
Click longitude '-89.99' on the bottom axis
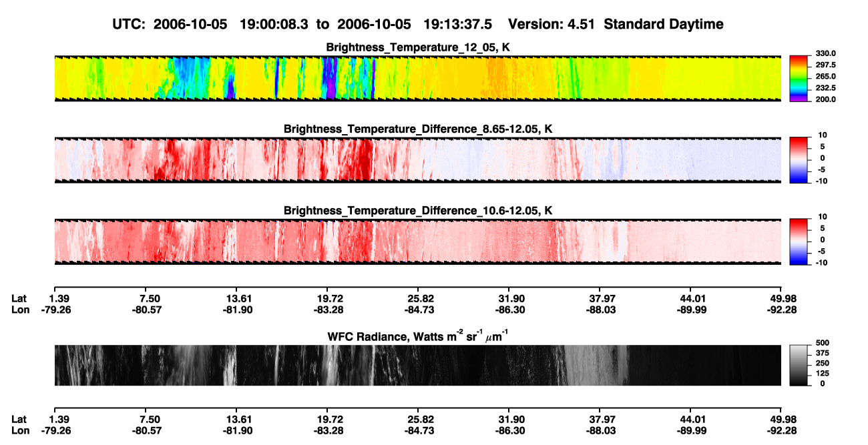690,430
